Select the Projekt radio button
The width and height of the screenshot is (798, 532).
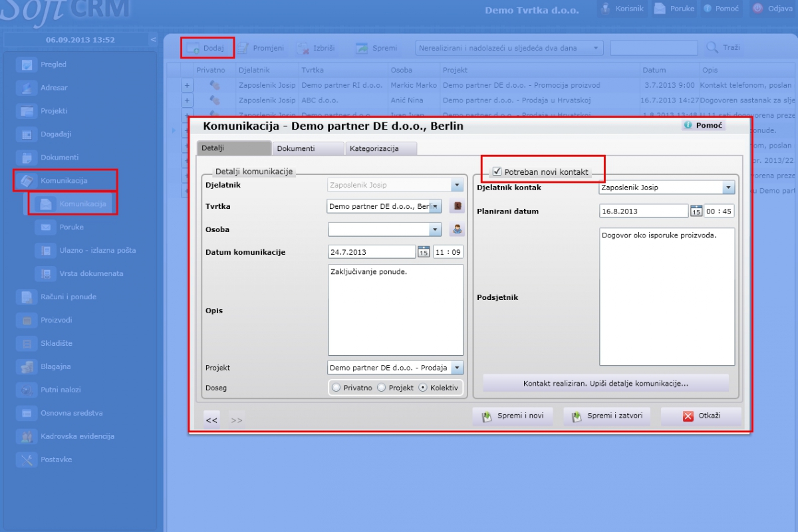coord(382,388)
